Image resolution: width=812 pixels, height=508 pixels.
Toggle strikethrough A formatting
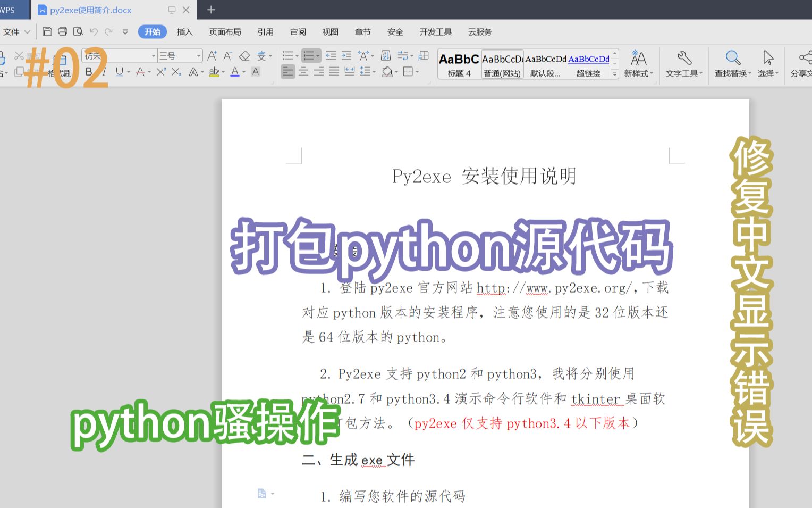pyautogui.click(x=140, y=71)
